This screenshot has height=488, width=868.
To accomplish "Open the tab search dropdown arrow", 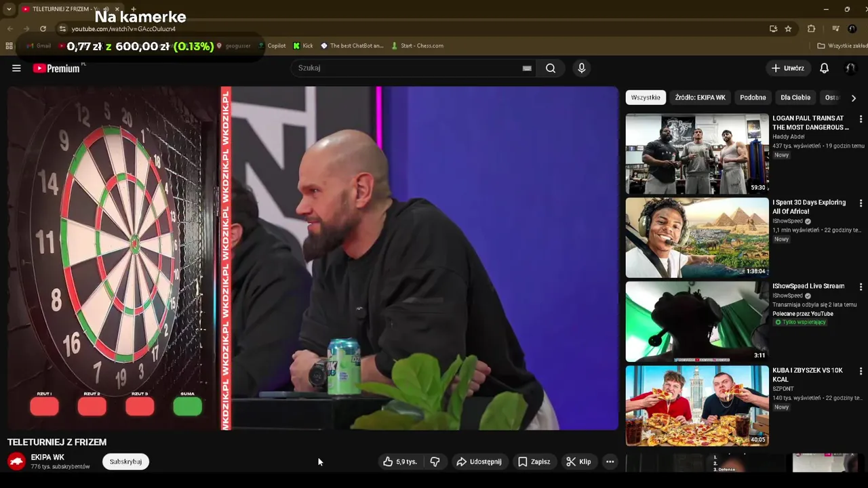I will click(9, 9).
